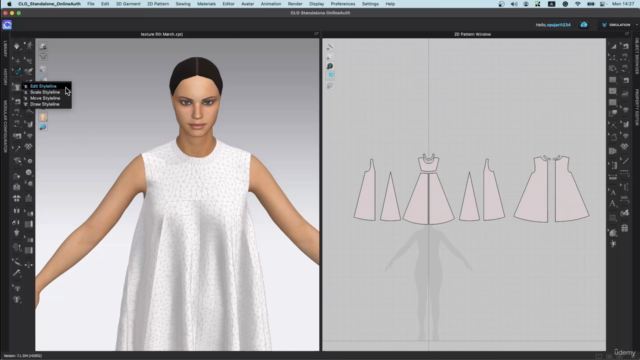Screen dimensions: 640x360
Task: Select the center front skirt pattern piece
Action: tap(429, 199)
